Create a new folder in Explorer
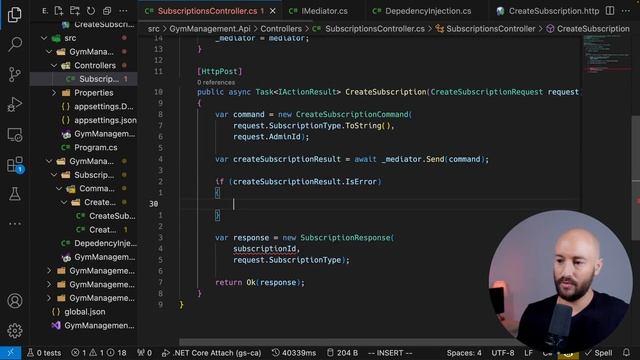This screenshot has width=640, height=360. pyautogui.click(x=74, y=11)
